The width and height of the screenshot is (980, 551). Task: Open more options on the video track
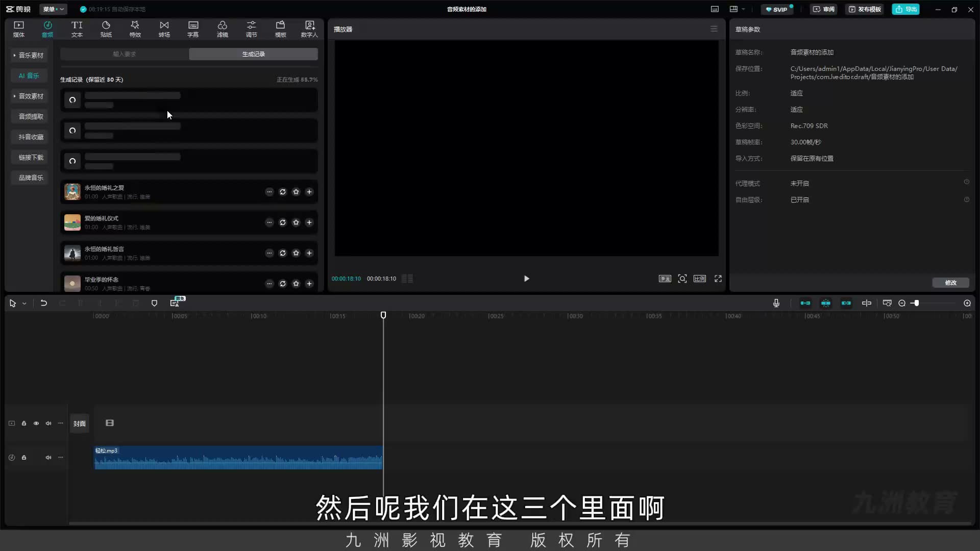(61, 423)
